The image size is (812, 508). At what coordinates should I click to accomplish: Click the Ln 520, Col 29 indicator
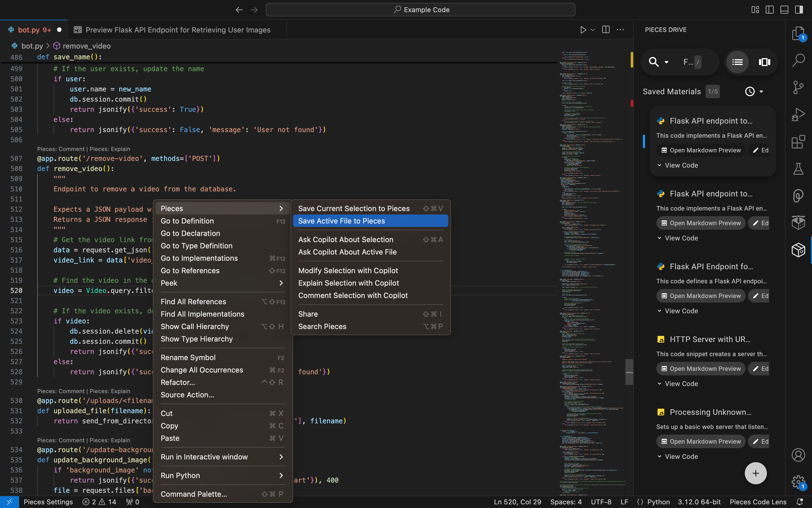pos(517,502)
